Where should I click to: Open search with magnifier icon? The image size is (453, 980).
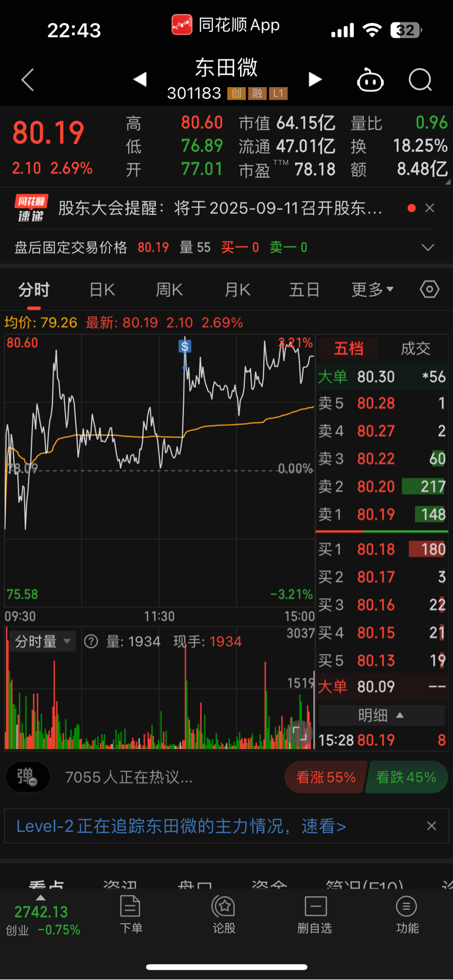click(x=421, y=80)
